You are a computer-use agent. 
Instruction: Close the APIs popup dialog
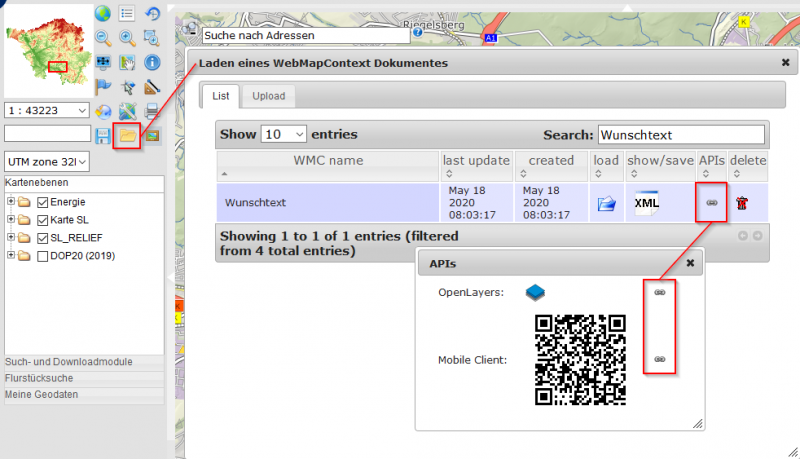pos(690,263)
